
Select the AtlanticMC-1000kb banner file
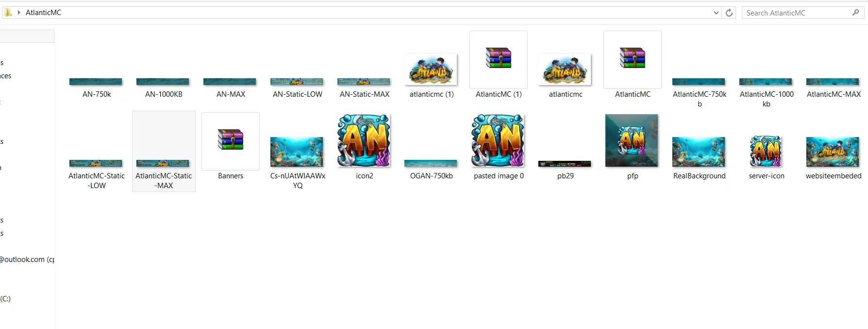click(x=766, y=82)
